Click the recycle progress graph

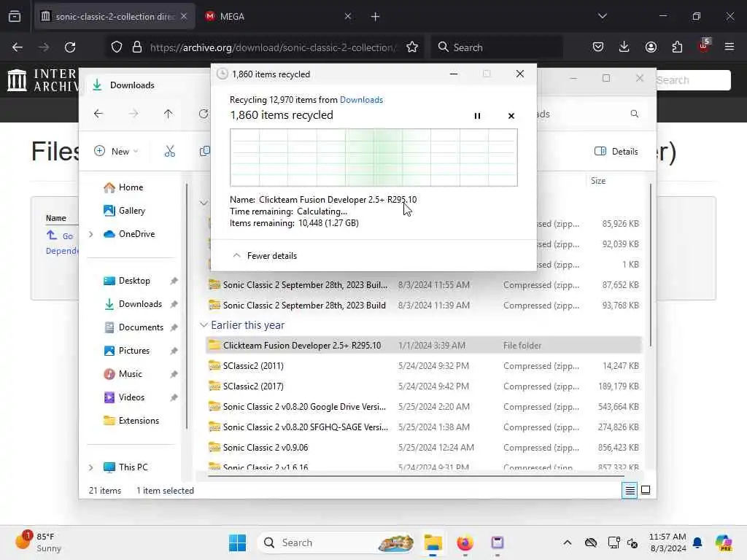pos(373,157)
